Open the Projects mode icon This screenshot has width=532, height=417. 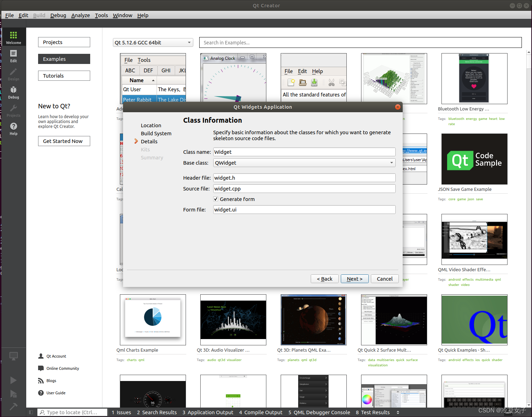pos(13,110)
